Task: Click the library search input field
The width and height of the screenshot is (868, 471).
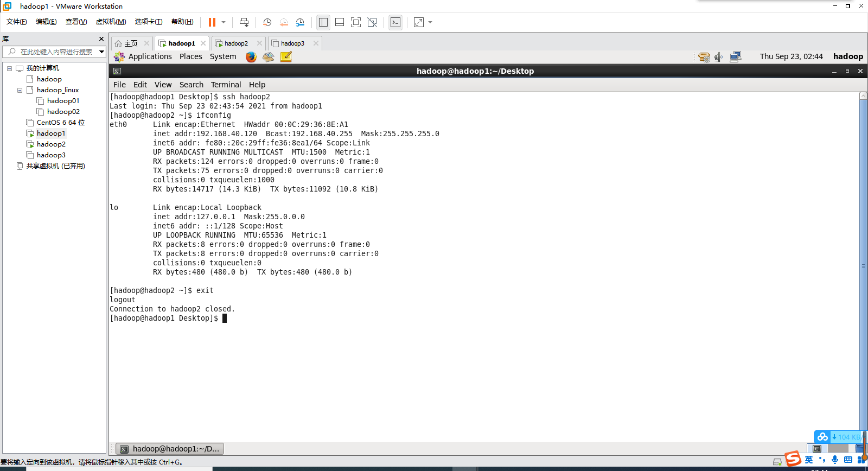Action: (54, 52)
